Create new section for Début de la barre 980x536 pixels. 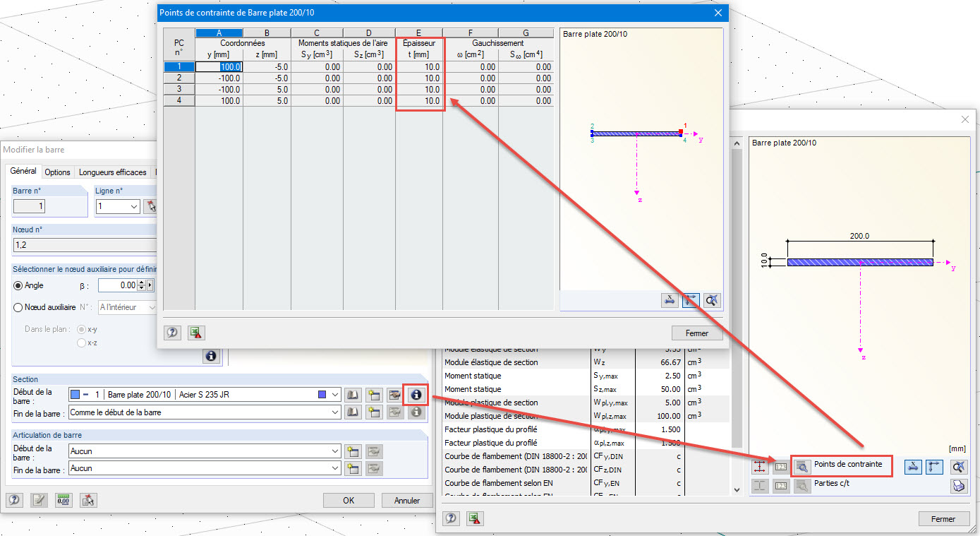pos(374,394)
